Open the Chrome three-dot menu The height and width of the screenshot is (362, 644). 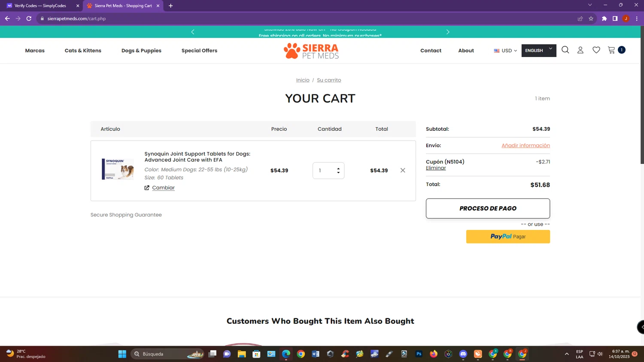click(x=637, y=18)
